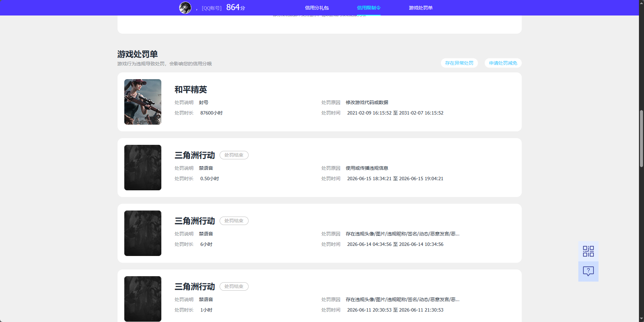The width and height of the screenshot is (644, 322).
Task: Click the user avatar in top bar
Action: [185, 8]
